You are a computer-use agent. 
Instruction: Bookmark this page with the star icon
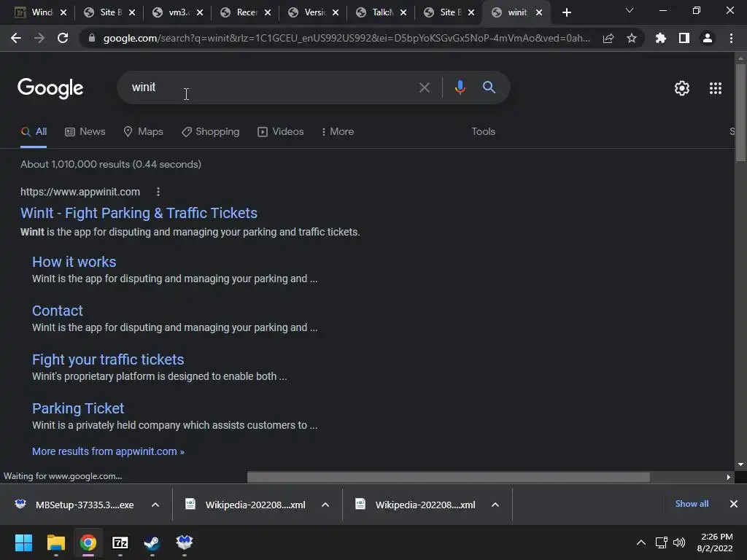click(x=632, y=38)
